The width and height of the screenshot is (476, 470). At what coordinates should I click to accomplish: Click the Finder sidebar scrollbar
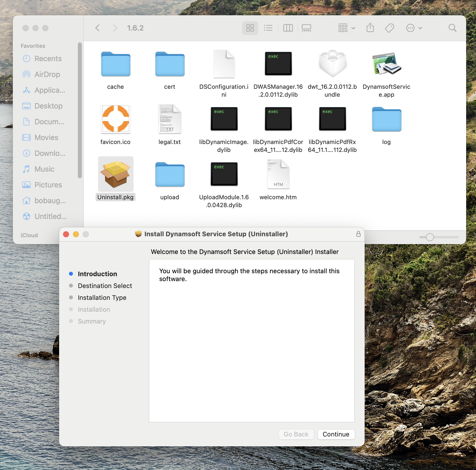[80, 110]
